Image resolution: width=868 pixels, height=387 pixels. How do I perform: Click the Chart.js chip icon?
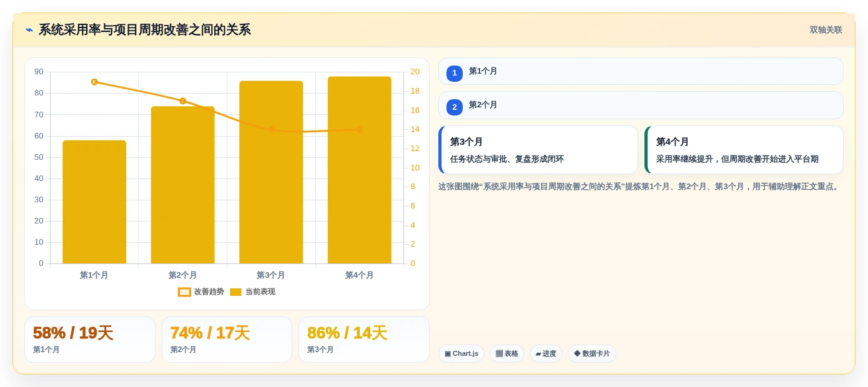(448, 354)
